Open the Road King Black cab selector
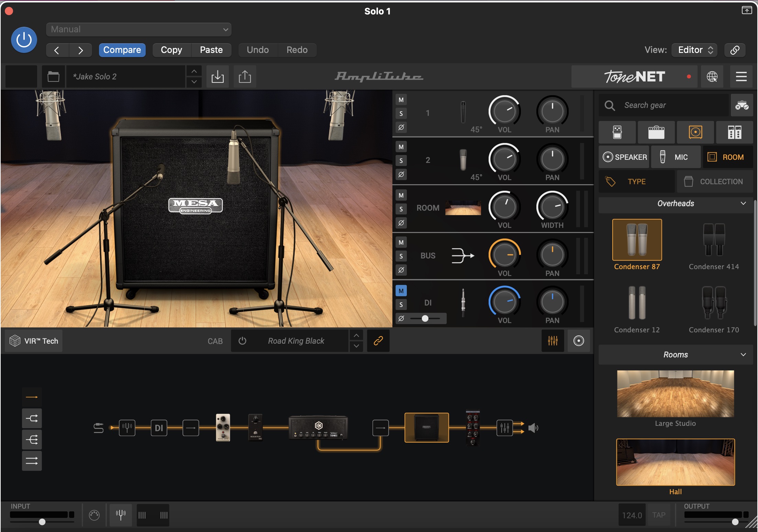The height and width of the screenshot is (532, 758). point(296,341)
